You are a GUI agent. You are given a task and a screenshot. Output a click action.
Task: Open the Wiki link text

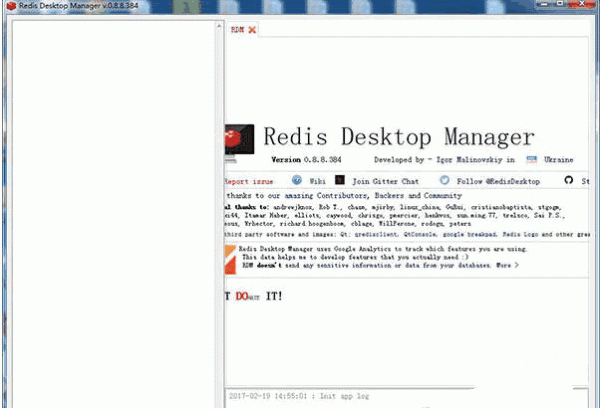click(x=317, y=181)
